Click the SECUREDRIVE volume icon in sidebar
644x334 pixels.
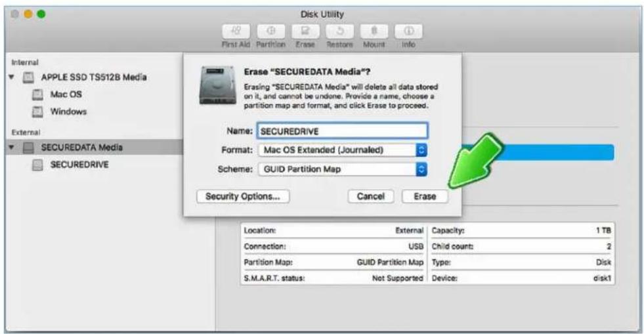(x=37, y=165)
